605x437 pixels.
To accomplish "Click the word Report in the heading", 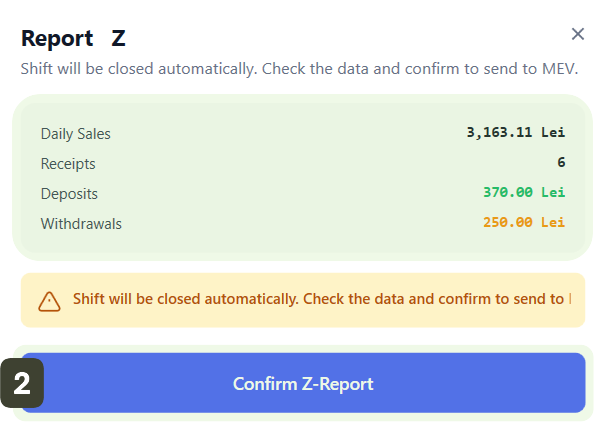I will pos(57,39).
